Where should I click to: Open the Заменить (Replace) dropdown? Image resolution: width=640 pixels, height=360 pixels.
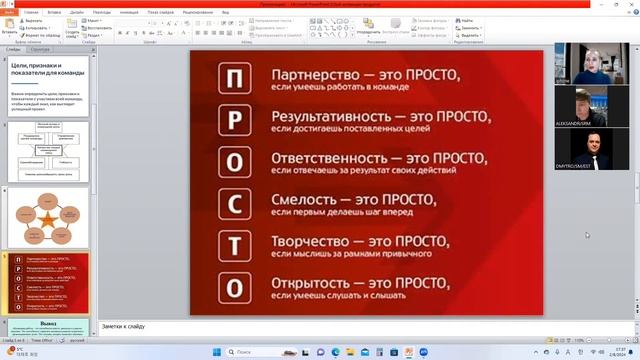point(469,28)
